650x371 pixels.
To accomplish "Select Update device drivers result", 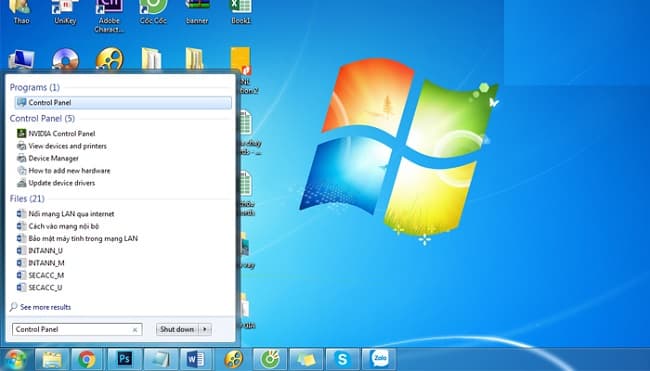I will coord(61,183).
